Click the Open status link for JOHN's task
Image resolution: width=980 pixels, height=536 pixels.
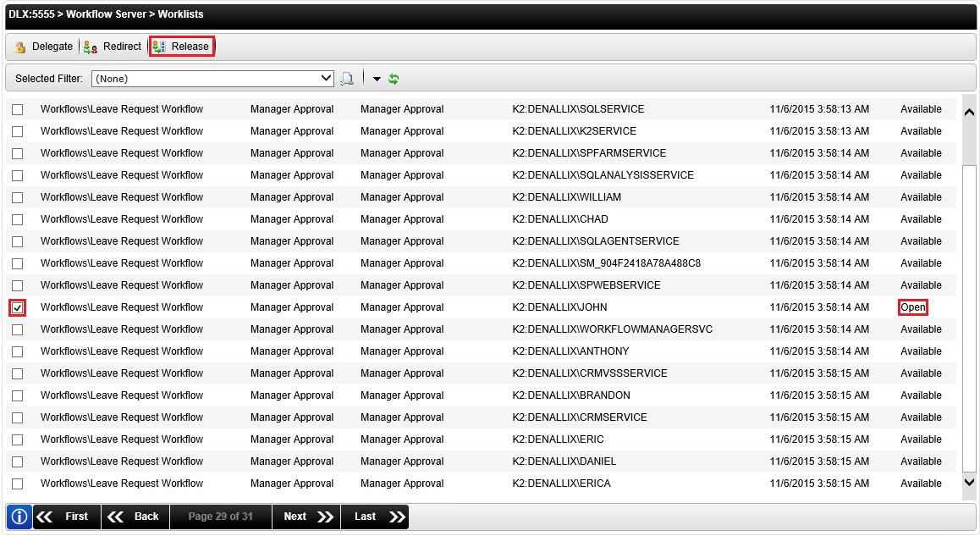click(x=913, y=307)
